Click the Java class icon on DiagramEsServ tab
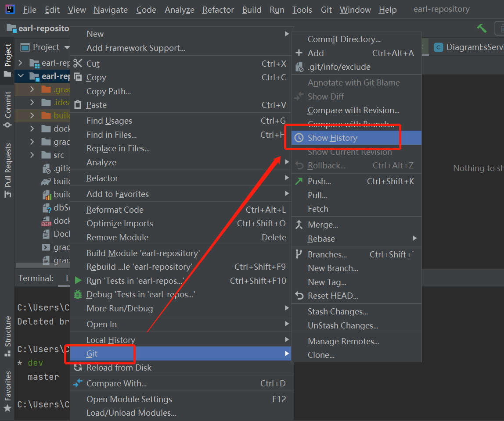The image size is (504, 421). click(x=438, y=46)
